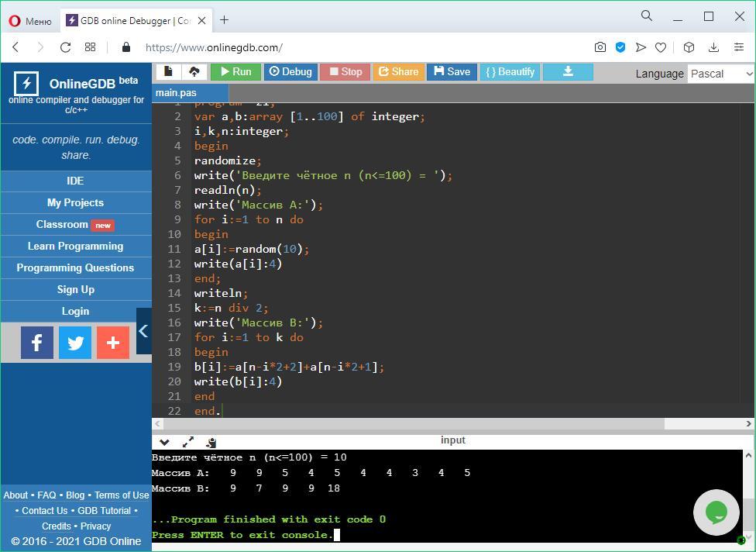Open browser downloads icon
This screenshot has width=756, height=552.
(x=713, y=47)
